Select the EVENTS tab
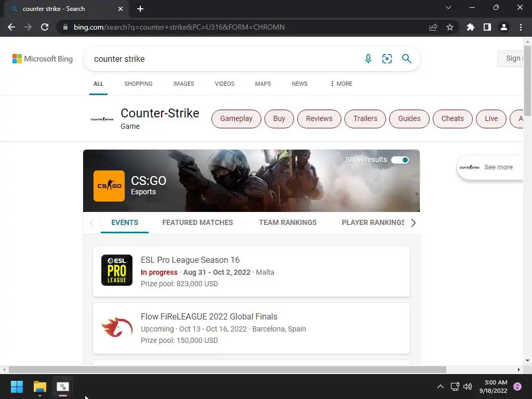This screenshot has height=399, width=532. (x=125, y=222)
